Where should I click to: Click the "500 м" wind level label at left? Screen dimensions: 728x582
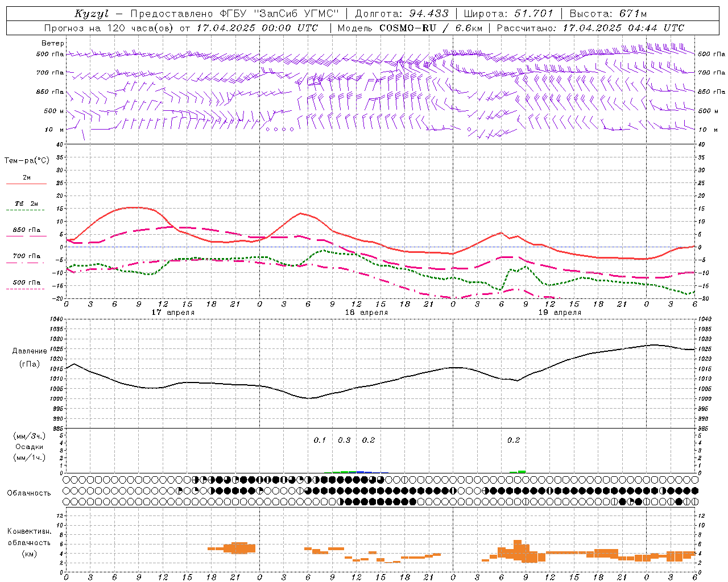[x=55, y=111]
